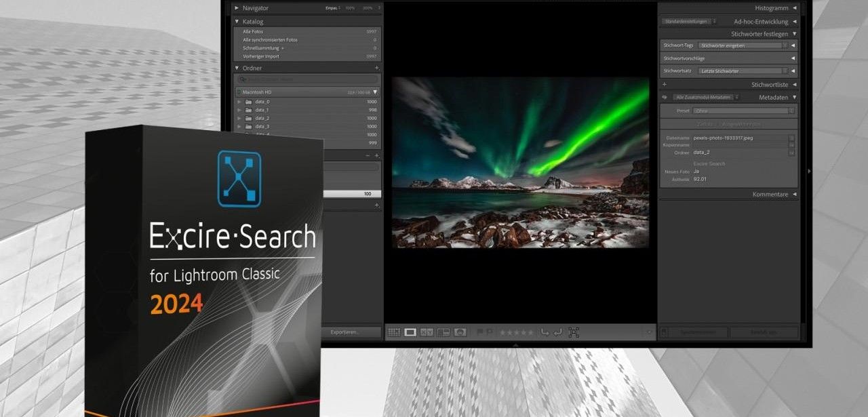868x417 pixels.
Task: Select Vorheriger Import in Katalog
Action: point(309,56)
